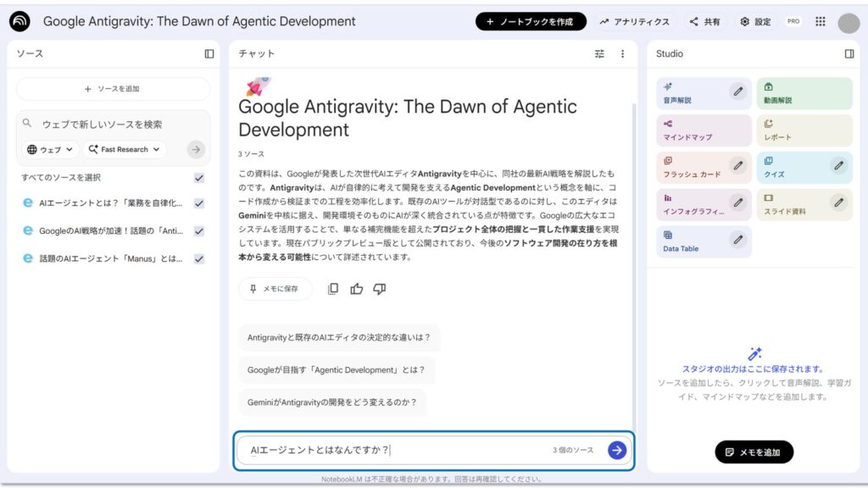Click the ノートブックを作成 button
The image size is (868, 488).
click(531, 22)
